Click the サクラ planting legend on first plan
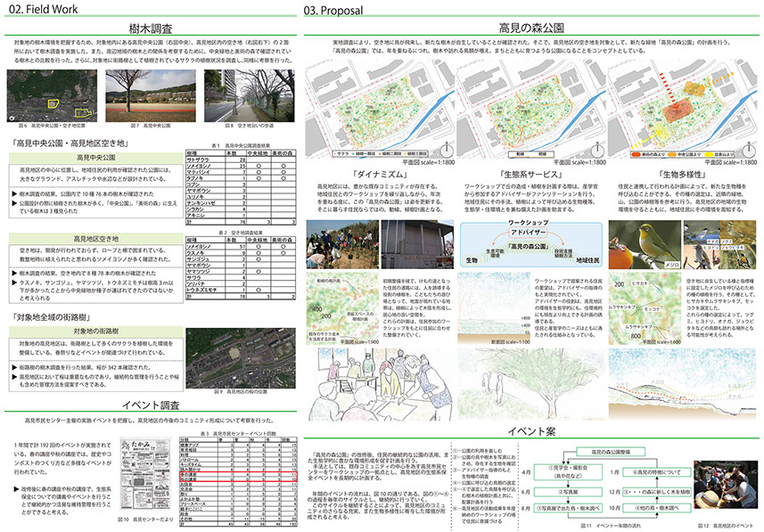Screen dimensions: 764x532 click(381, 154)
